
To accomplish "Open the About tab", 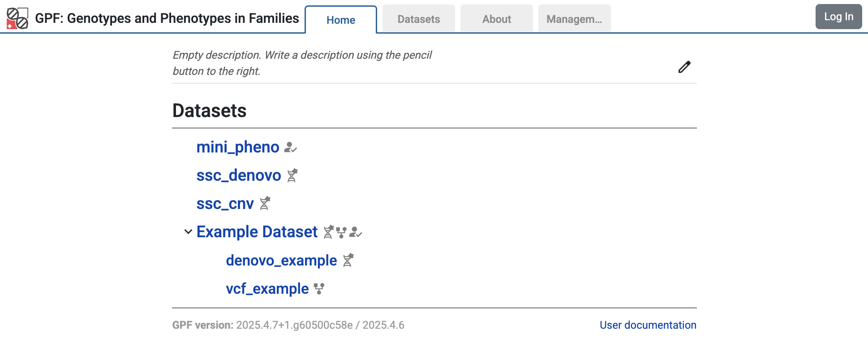I will click(496, 19).
